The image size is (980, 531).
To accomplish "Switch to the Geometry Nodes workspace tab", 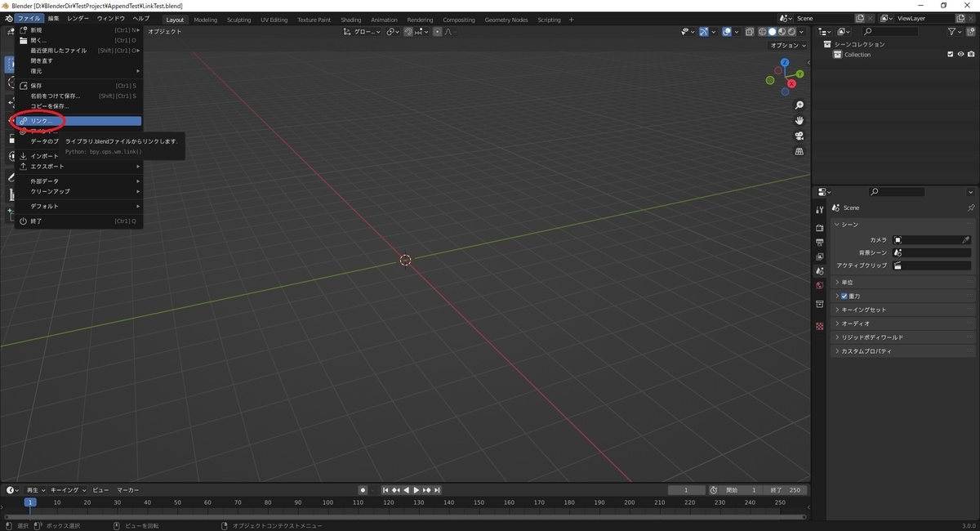I will (506, 20).
